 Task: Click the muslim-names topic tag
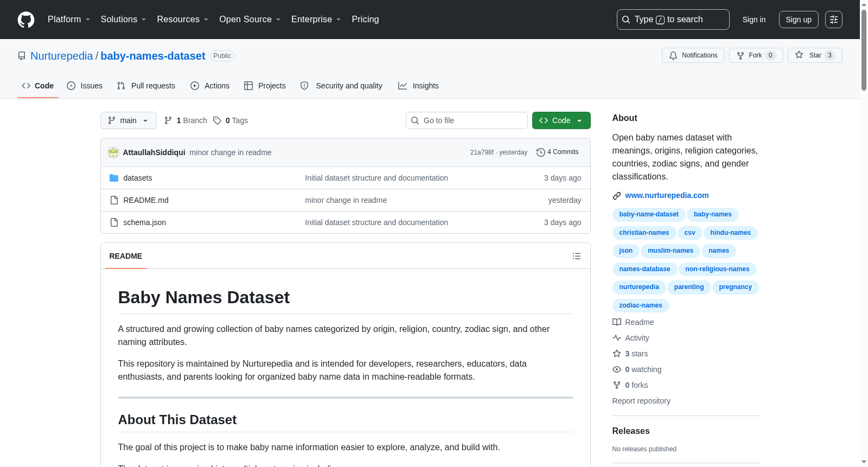(x=671, y=251)
